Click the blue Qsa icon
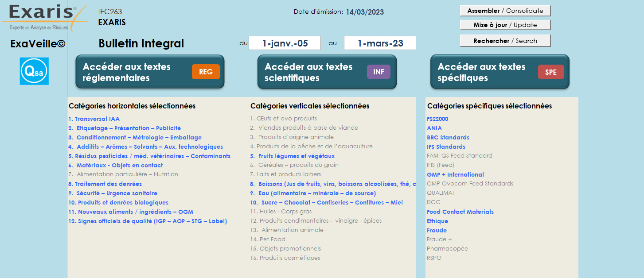This screenshot has width=644, height=278. pos(34,71)
